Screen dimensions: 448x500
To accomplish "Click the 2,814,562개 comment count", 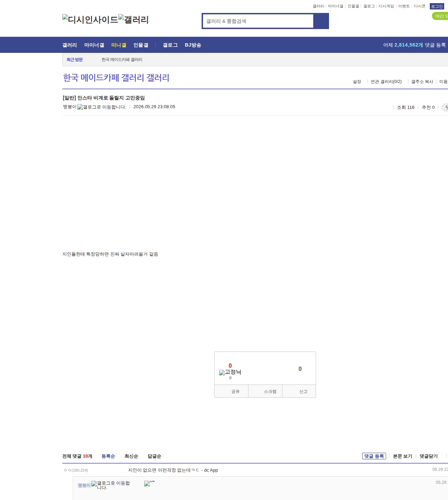I will pyautogui.click(x=408, y=45).
